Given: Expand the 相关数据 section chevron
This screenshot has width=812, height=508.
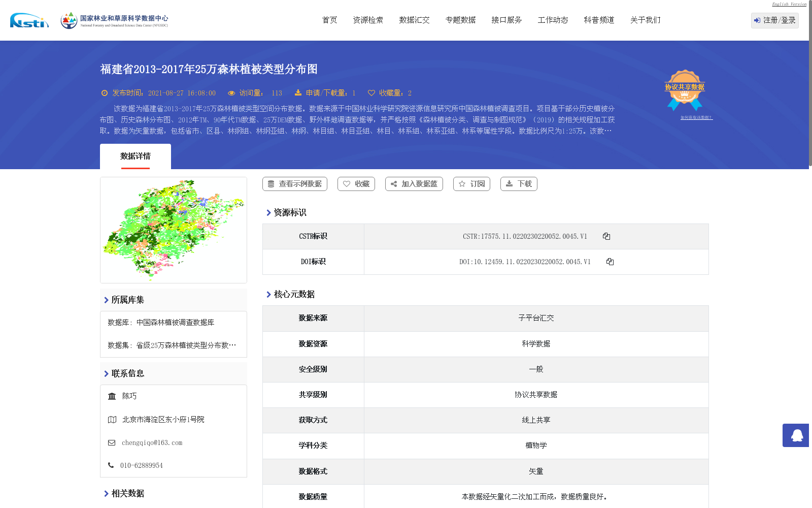Looking at the screenshot, I should (106, 494).
